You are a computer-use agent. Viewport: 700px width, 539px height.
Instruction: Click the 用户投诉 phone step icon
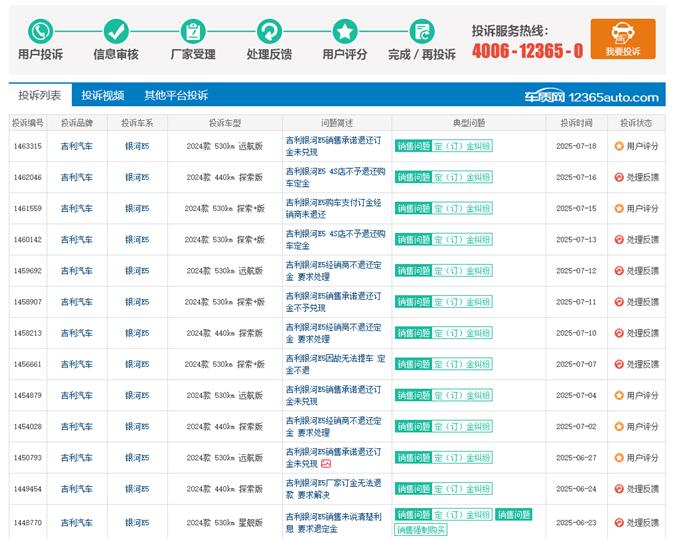pyautogui.click(x=40, y=31)
